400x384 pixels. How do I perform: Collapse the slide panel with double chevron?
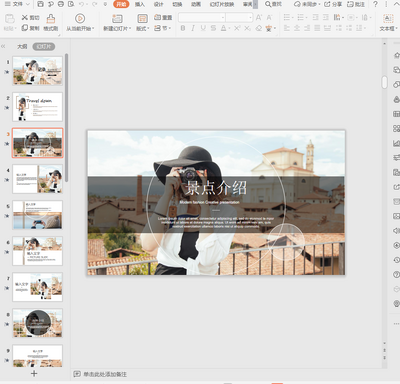click(3, 47)
